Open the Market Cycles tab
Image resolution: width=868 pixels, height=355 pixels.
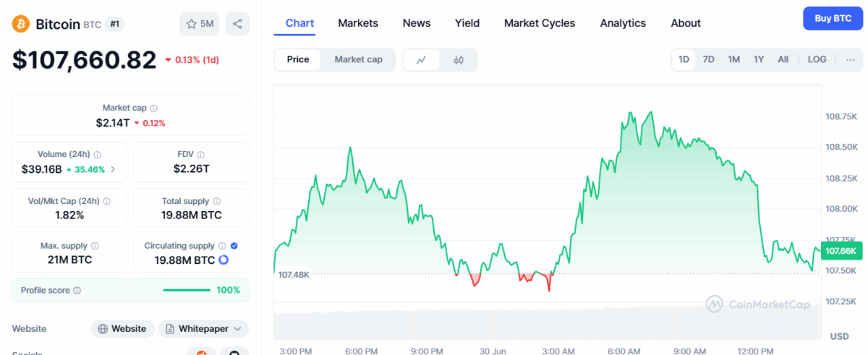(x=540, y=23)
